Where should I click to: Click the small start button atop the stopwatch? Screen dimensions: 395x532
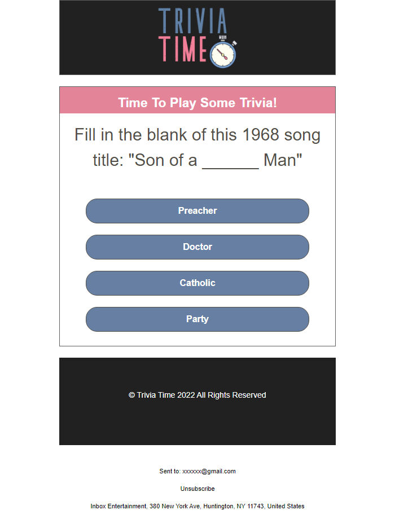pos(222,37)
